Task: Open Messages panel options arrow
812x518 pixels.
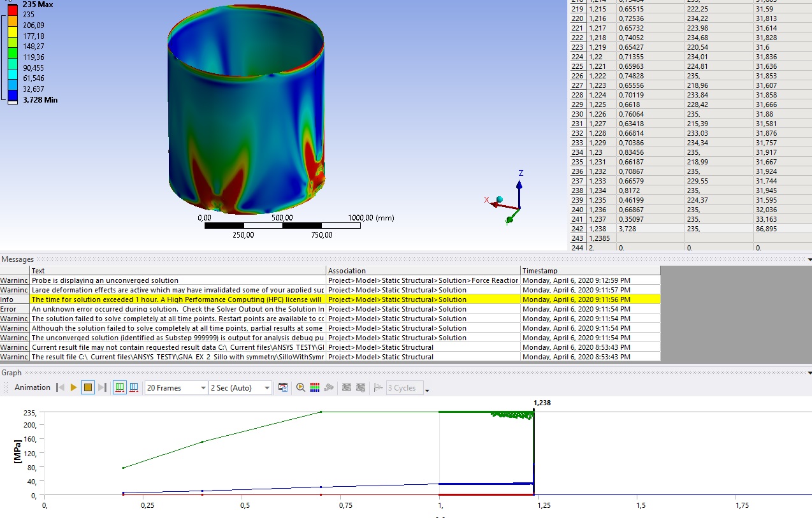Action: [809, 259]
